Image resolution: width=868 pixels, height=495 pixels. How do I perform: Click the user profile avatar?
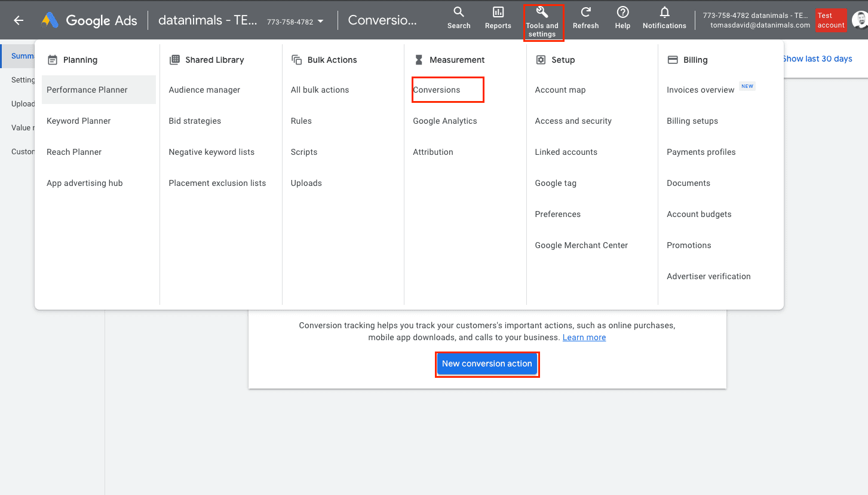pyautogui.click(x=860, y=20)
